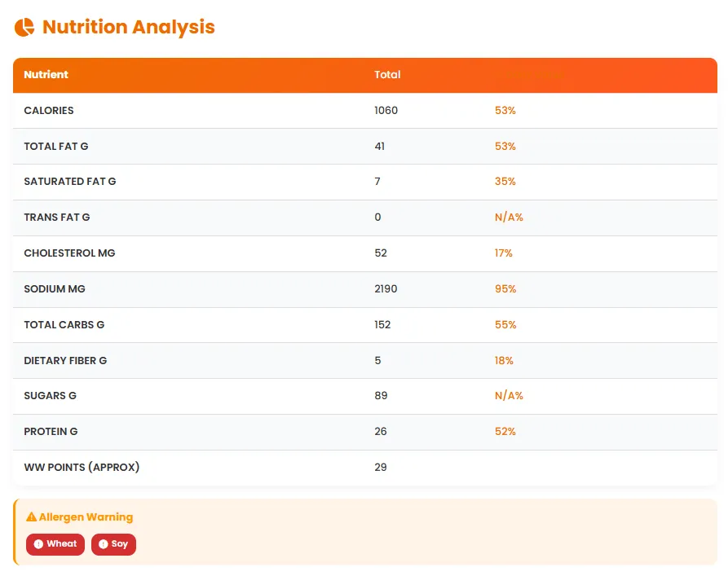The height and width of the screenshot is (576, 728).
Task: Click the Cholesterol MG row label
Action: pyautogui.click(x=69, y=253)
